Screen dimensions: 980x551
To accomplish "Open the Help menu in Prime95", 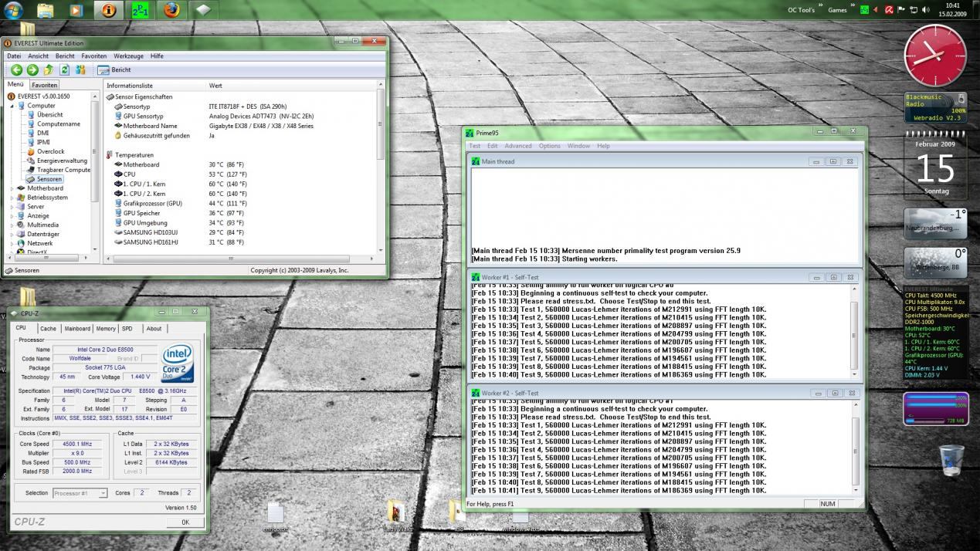I will [x=603, y=146].
